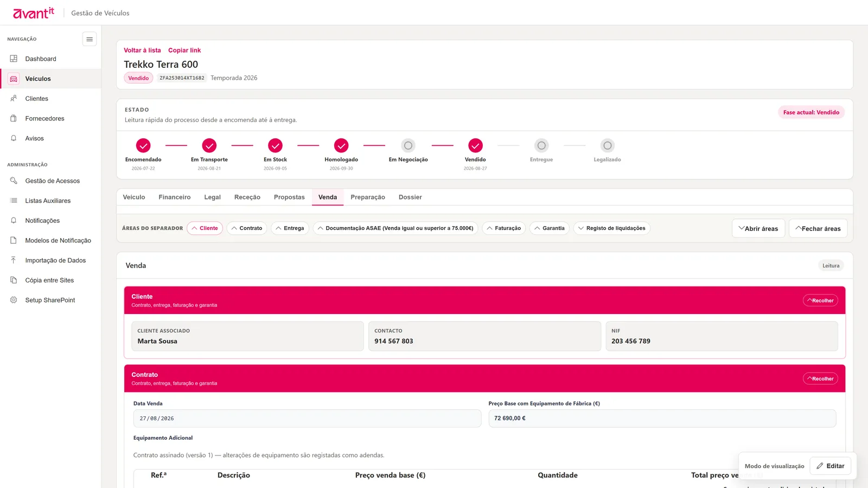
Task: Toggle the Cliente area chip
Action: pos(205,228)
